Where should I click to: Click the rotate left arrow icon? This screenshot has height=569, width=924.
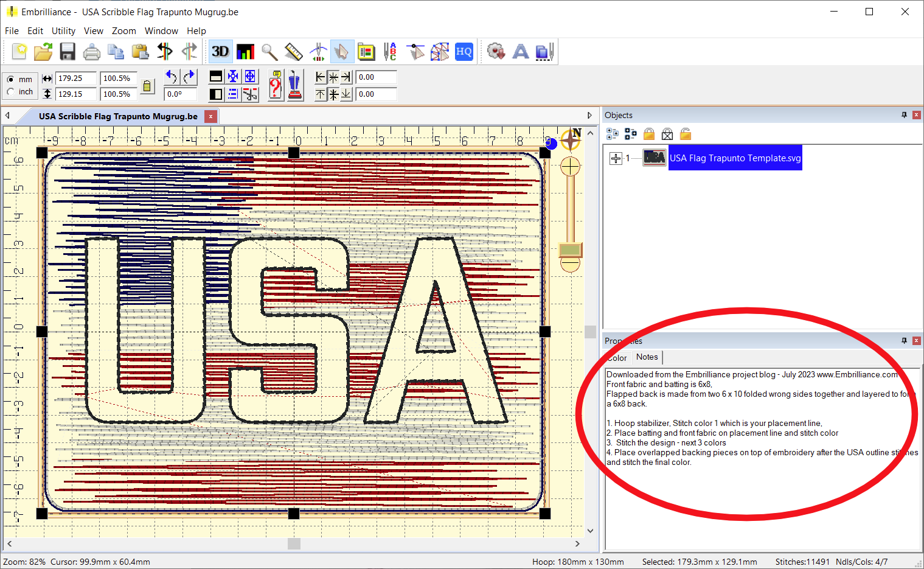(172, 77)
